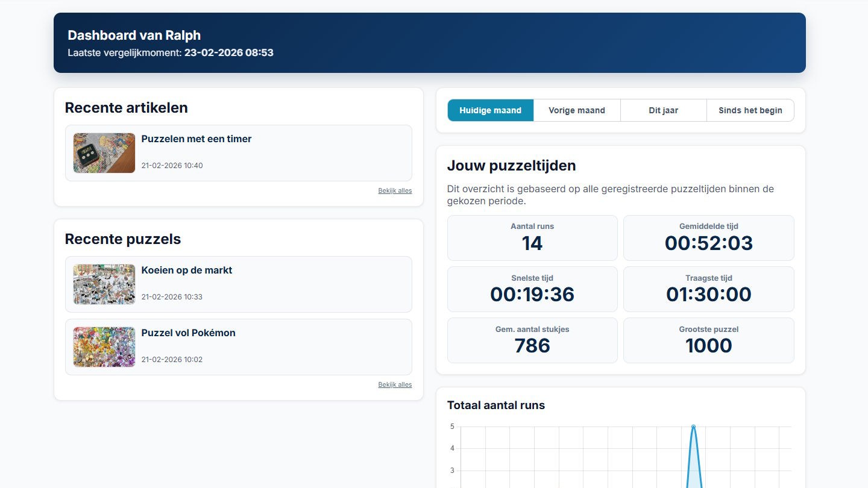Select the Aantal runs stat card
Viewport: 868px width, 488px height.
coord(532,237)
